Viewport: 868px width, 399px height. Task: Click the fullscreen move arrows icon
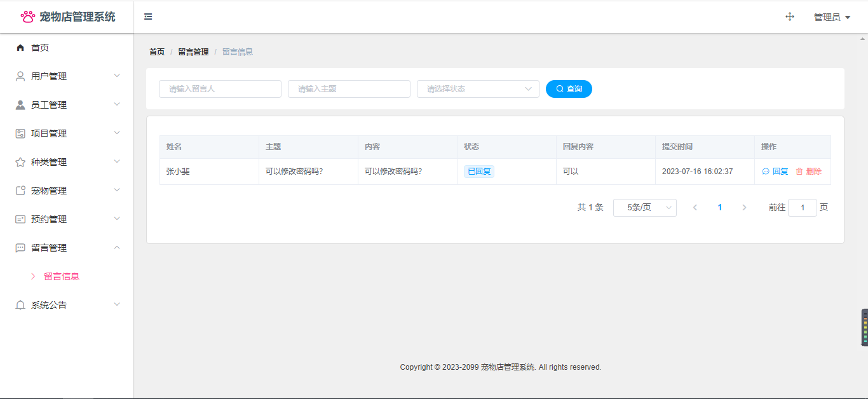click(790, 17)
